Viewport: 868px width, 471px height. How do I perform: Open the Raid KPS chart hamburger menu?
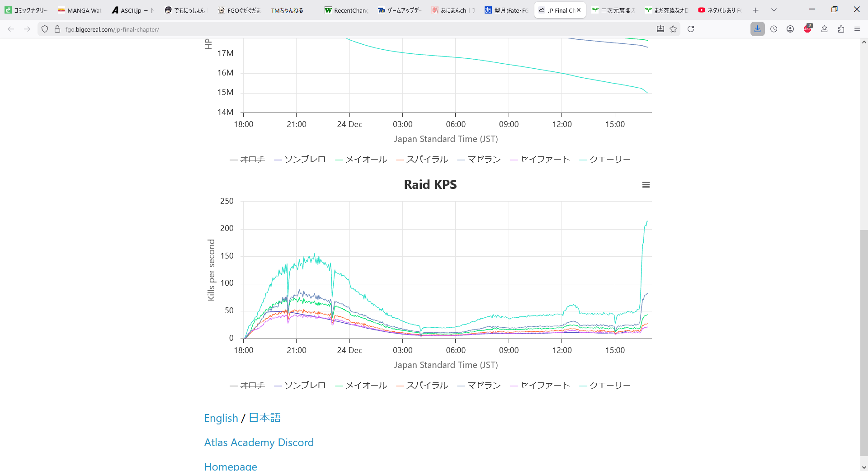coord(646,185)
